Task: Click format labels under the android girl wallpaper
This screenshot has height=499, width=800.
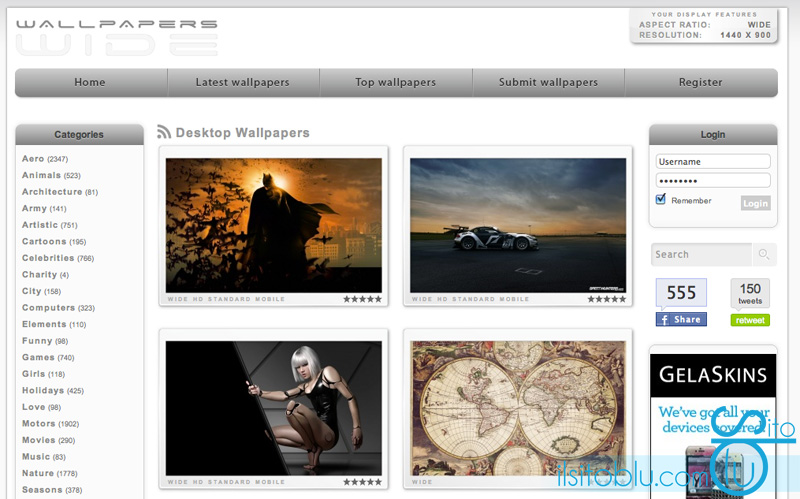Action: point(226,482)
